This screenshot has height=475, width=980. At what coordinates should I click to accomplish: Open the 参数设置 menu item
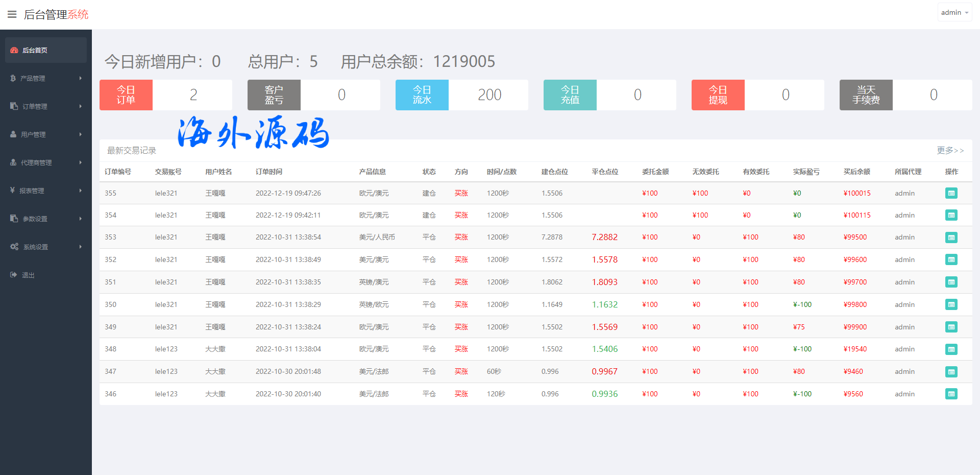pyautogui.click(x=35, y=219)
